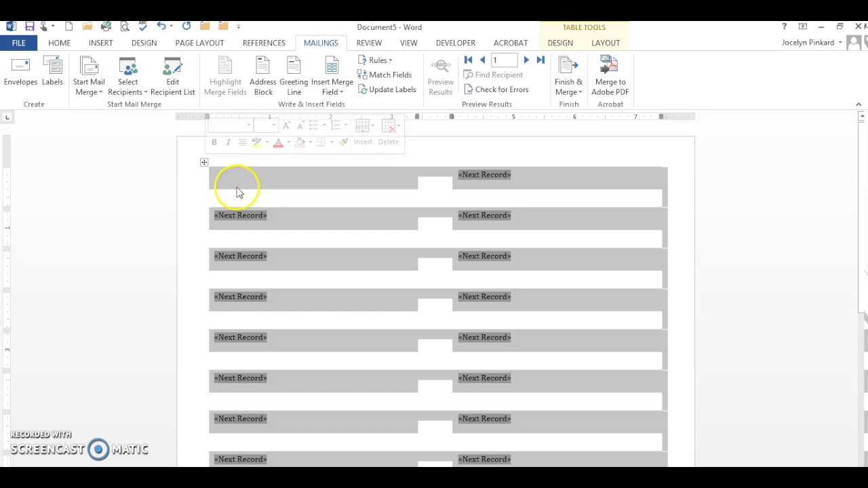Open the Labels tool

coord(52,73)
